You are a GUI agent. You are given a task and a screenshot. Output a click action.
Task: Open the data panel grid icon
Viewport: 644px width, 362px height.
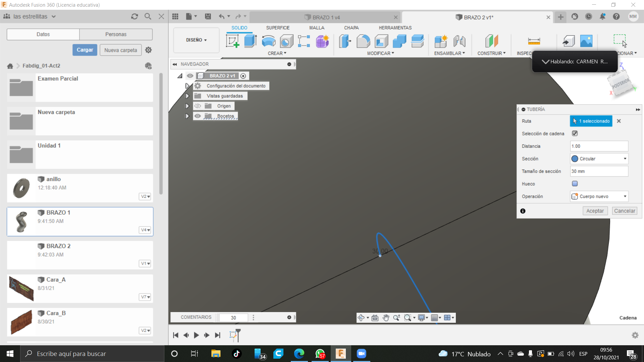click(x=175, y=16)
